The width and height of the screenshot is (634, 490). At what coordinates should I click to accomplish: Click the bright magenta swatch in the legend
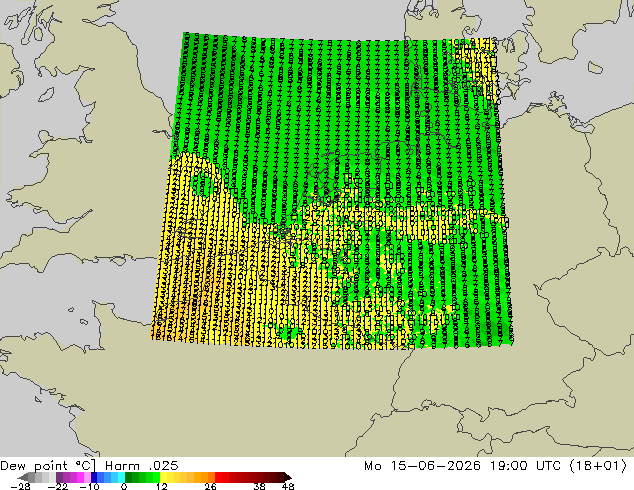click(80, 477)
